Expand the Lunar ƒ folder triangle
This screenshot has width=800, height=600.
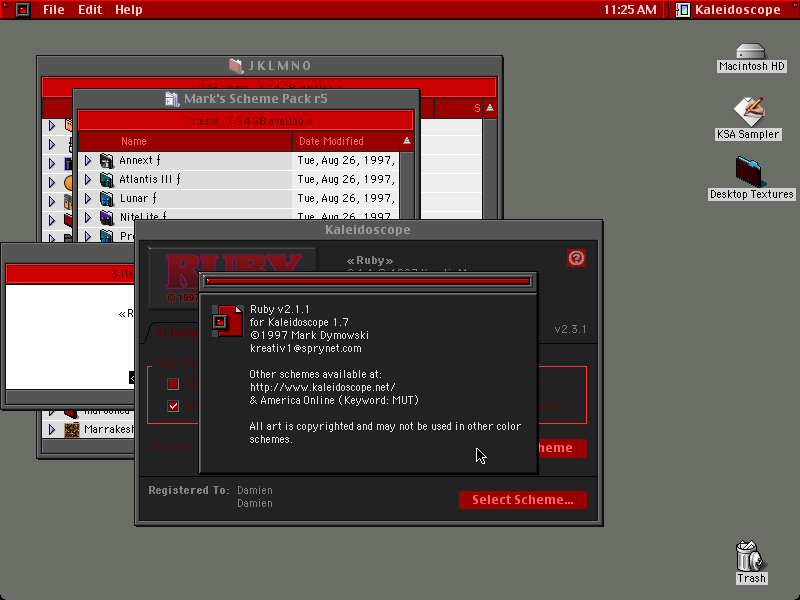[x=88, y=198]
